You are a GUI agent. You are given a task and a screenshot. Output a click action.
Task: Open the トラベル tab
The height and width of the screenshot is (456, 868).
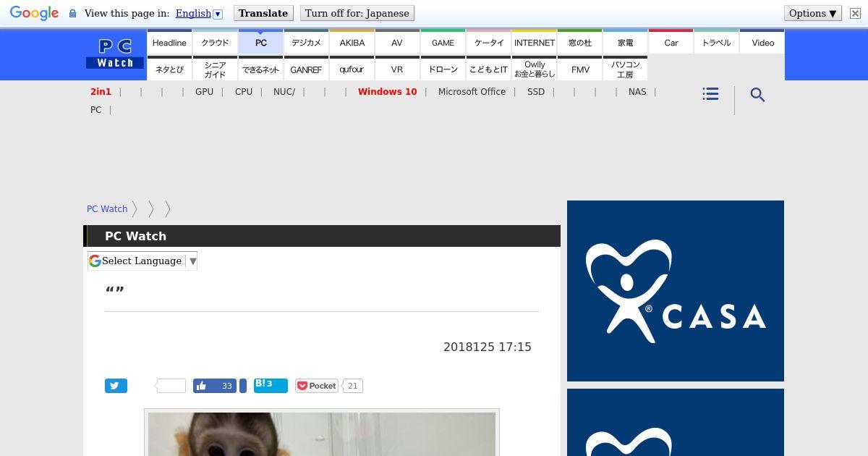click(717, 42)
